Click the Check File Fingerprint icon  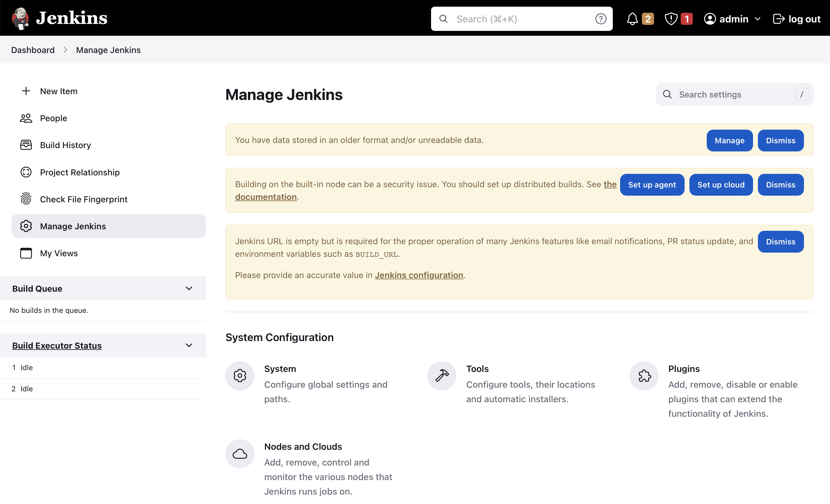(26, 199)
